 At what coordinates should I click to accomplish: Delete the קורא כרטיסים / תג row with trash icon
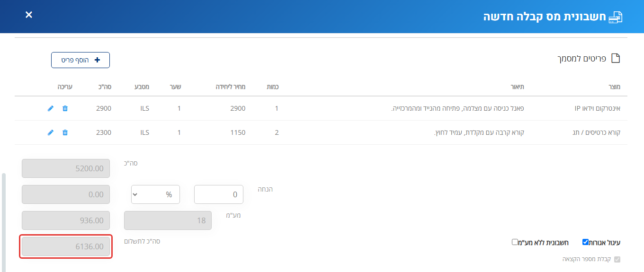pyautogui.click(x=65, y=132)
